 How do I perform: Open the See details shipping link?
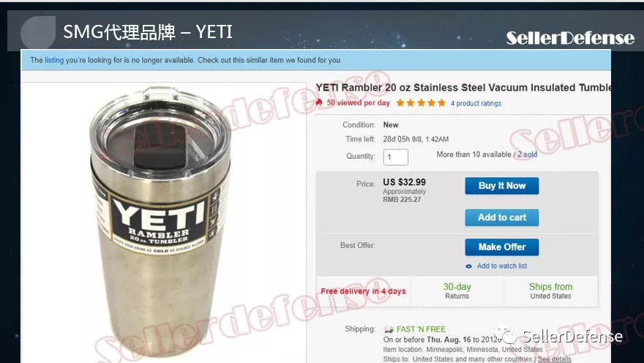(554, 359)
